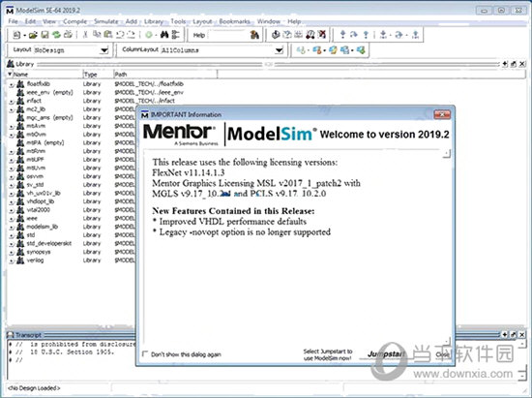Undock the Library panel

pyautogui.click(x=514, y=64)
